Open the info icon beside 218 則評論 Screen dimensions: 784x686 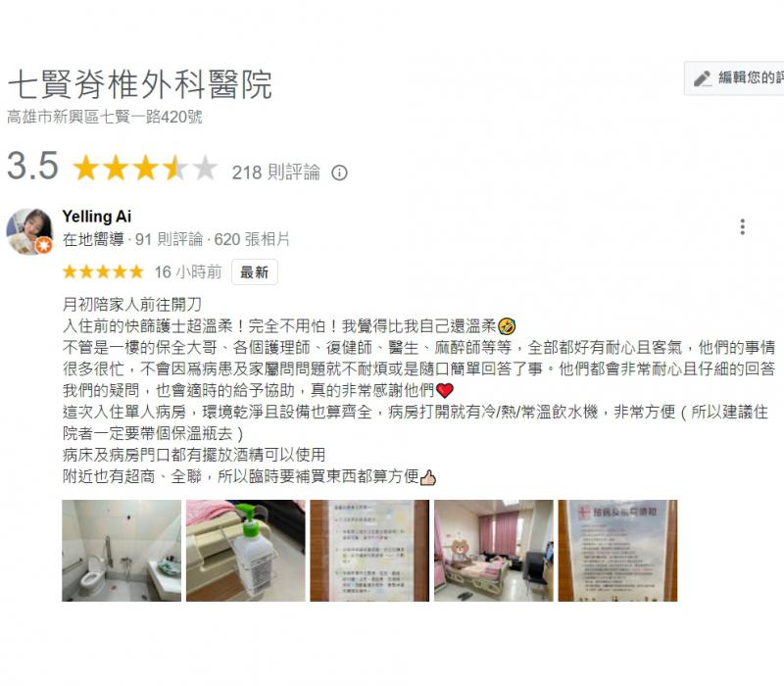tap(339, 173)
